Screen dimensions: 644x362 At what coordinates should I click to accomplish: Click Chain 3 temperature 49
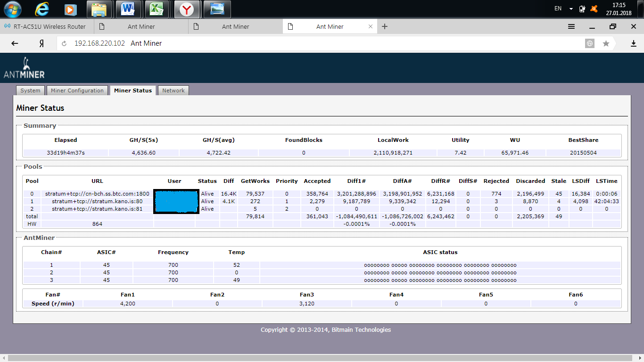pyautogui.click(x=236, y=280)
